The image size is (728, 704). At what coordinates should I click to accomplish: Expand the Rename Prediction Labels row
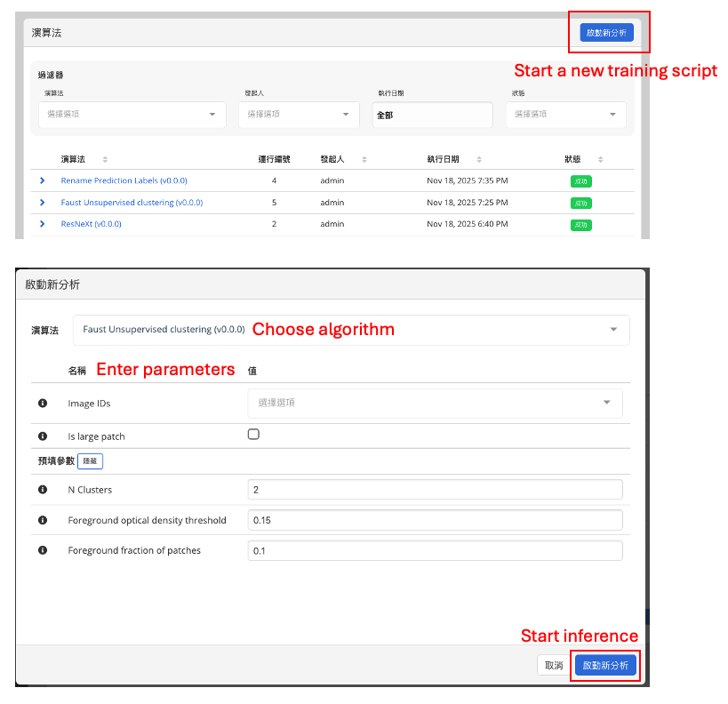pos(42,180)
